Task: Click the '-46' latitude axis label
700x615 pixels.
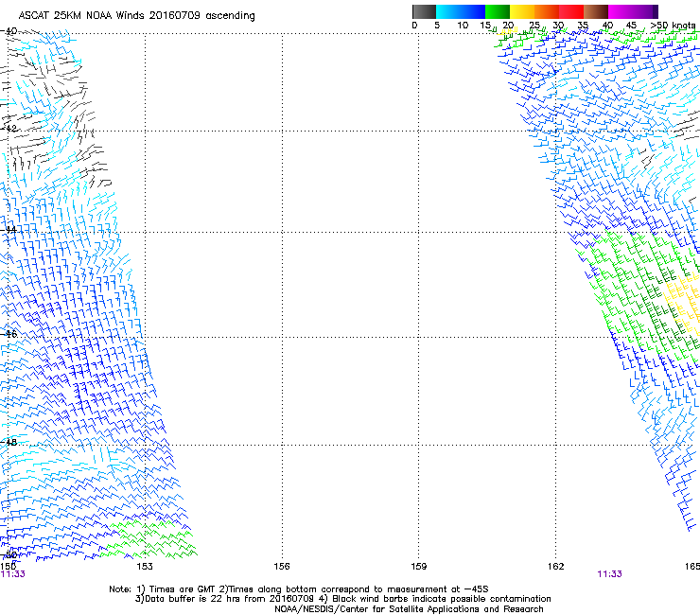Action: coord(9,334)
